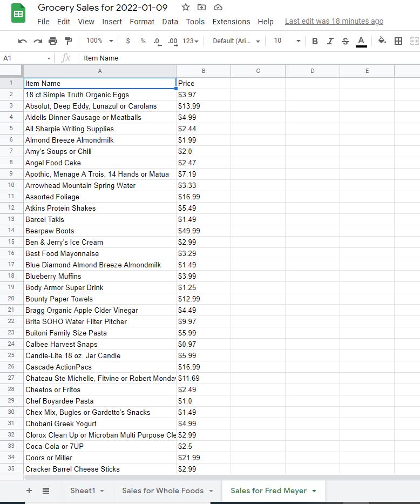Select the Price header cell

click(204, 83)
